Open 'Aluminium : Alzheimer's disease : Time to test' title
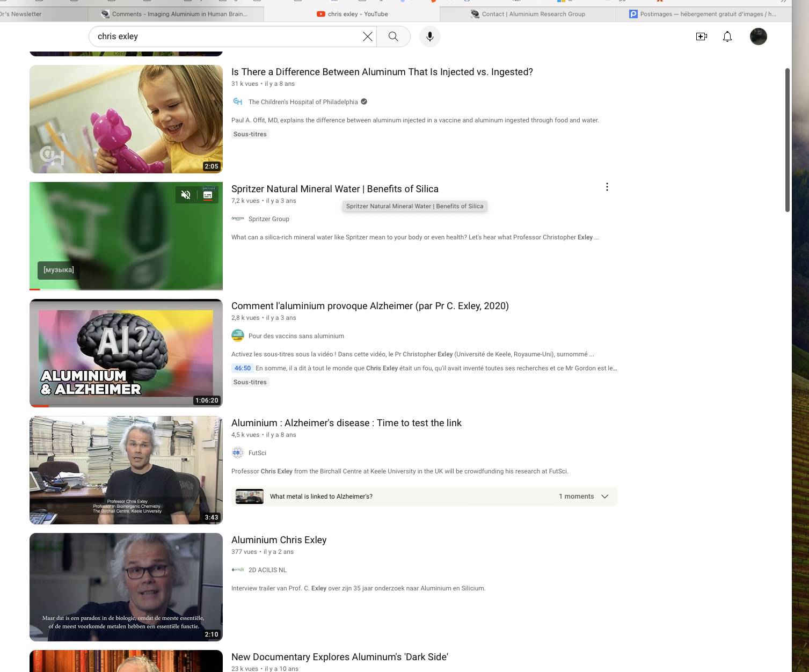 click(346, 423)
